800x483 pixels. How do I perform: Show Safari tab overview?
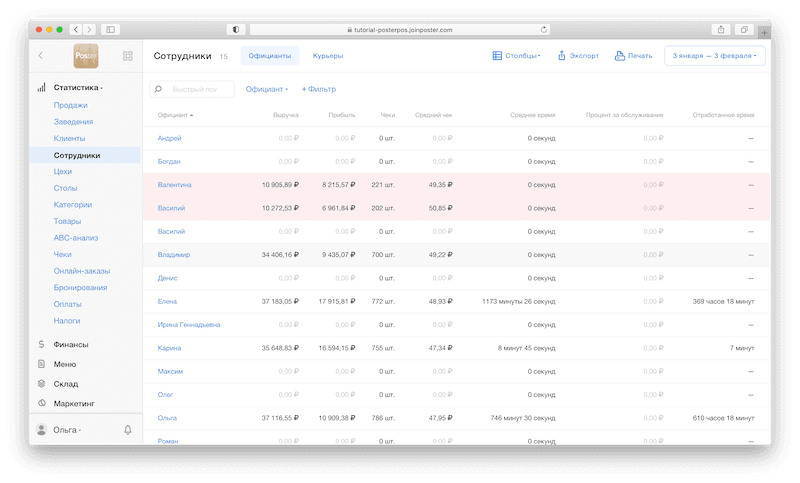[x=744, y=30]
